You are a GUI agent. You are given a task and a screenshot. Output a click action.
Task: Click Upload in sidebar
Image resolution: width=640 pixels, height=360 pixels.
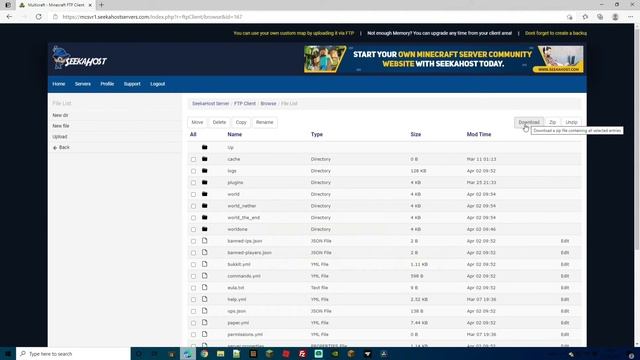point(60,136)
